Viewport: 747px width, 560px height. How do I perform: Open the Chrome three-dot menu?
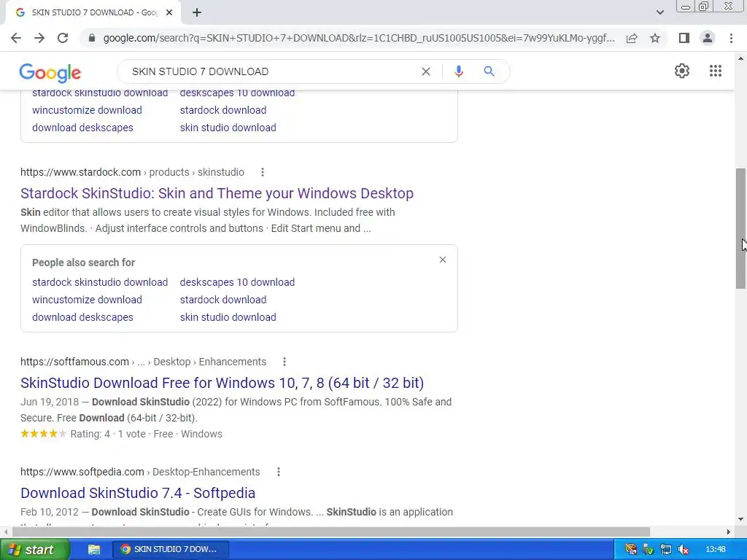[x=731, y=38]
